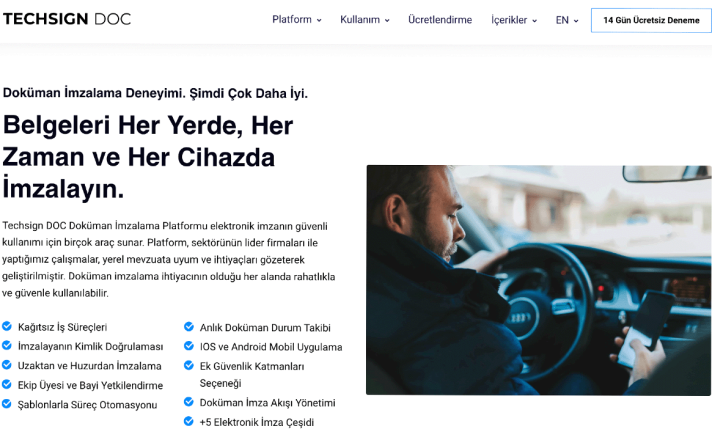Viewport: 712px width, 440px height.
Task: Click checkmark icon next to İmzalayanın Kimlik Doğrulaması
Action: coord(7,346)
